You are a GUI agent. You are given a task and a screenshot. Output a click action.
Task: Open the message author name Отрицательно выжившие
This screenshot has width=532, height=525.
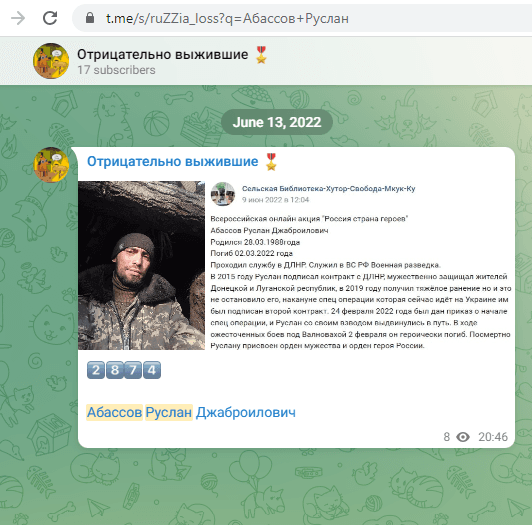pyautogui.click(x=172, y=162)
